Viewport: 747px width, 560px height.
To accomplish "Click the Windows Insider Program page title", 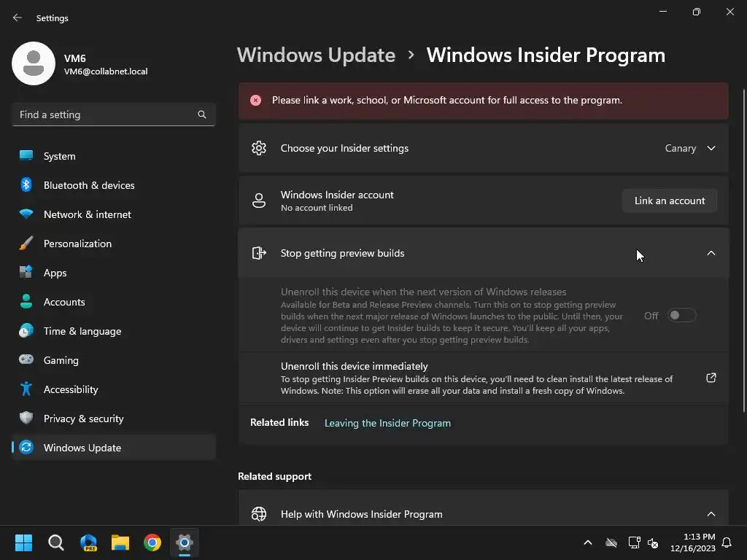I will point(546,55).
